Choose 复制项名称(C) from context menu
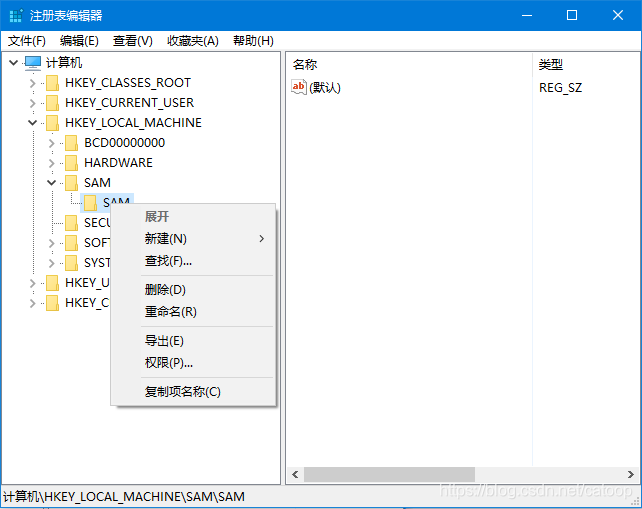Screen dimensions: 642x509 [193, 392]
